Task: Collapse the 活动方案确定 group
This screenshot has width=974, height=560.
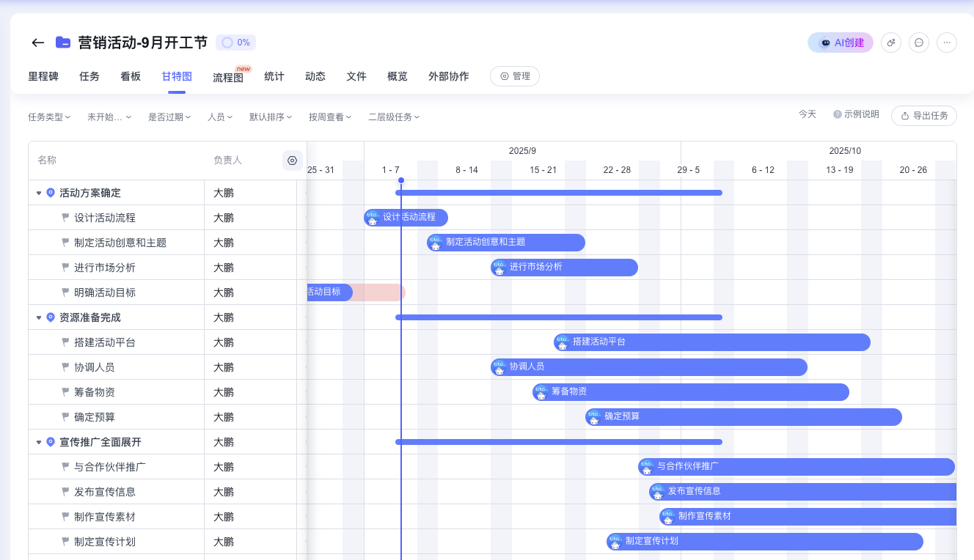Action: [x=40, y=192]
